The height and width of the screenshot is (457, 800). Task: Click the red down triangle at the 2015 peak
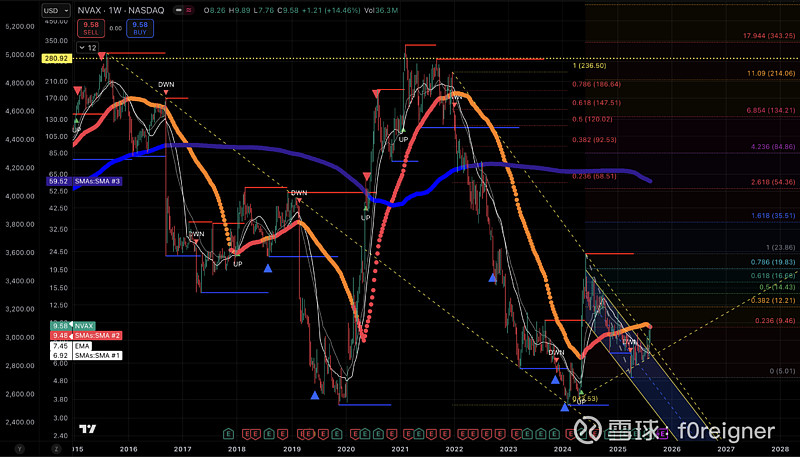102,55
